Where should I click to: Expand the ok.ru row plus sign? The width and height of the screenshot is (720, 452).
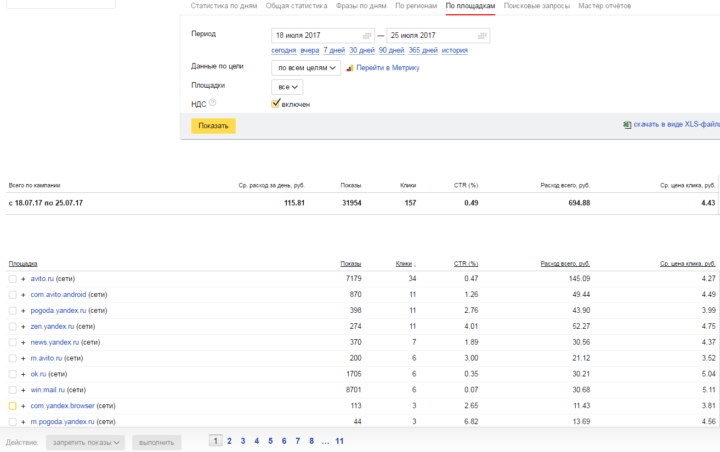(x=23, y=374)
